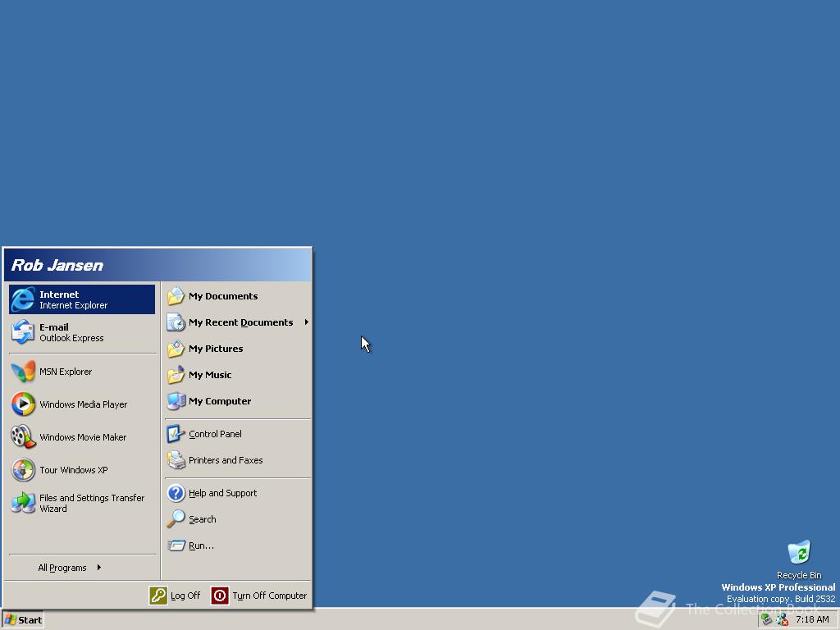840x630 pixels.
Task: Click the My Recent Documents icon
Action: [176, 322]
